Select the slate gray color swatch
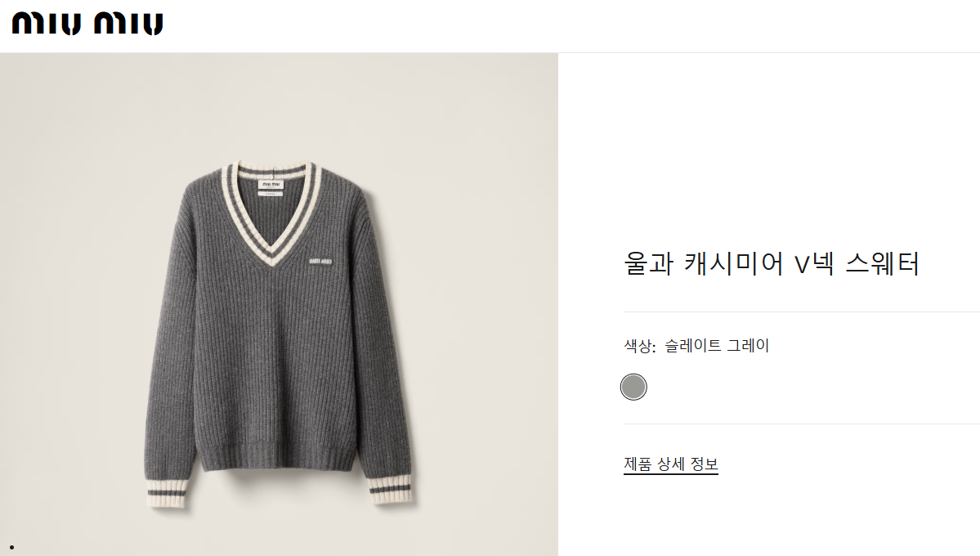The width and height of the screenshot is (980, 556). pyautogui.click(x=633, y=387)
